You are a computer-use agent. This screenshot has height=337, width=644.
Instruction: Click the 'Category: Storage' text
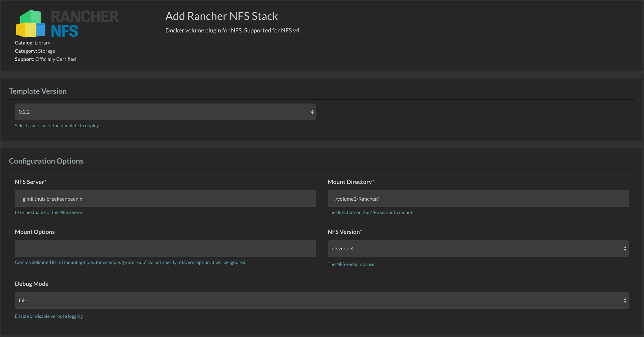point(35,51)
